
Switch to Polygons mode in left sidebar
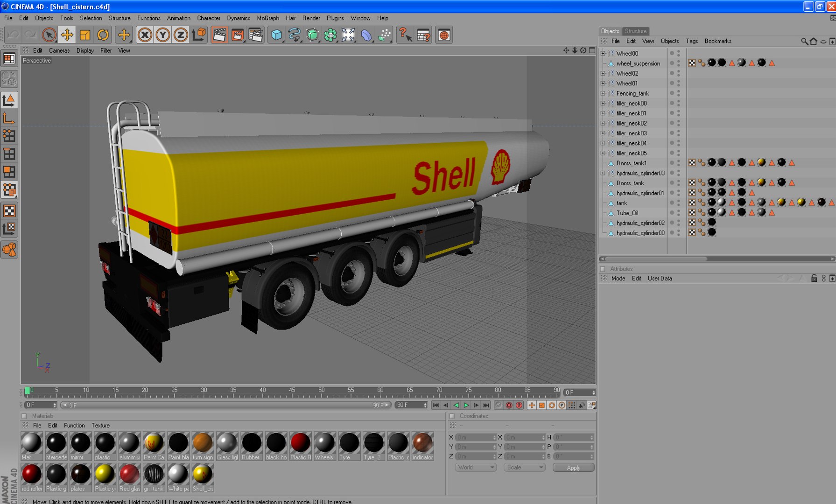(x=9, y=172)
